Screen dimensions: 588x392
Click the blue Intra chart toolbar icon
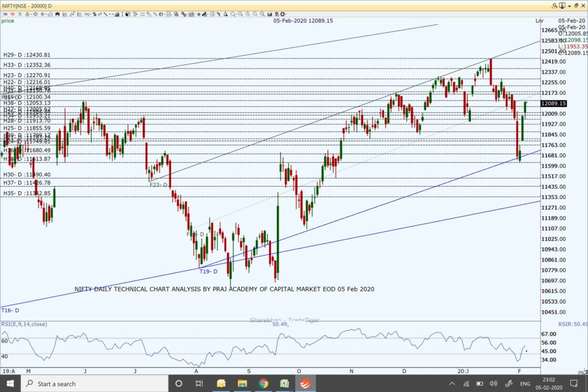[x=5, y=14]
